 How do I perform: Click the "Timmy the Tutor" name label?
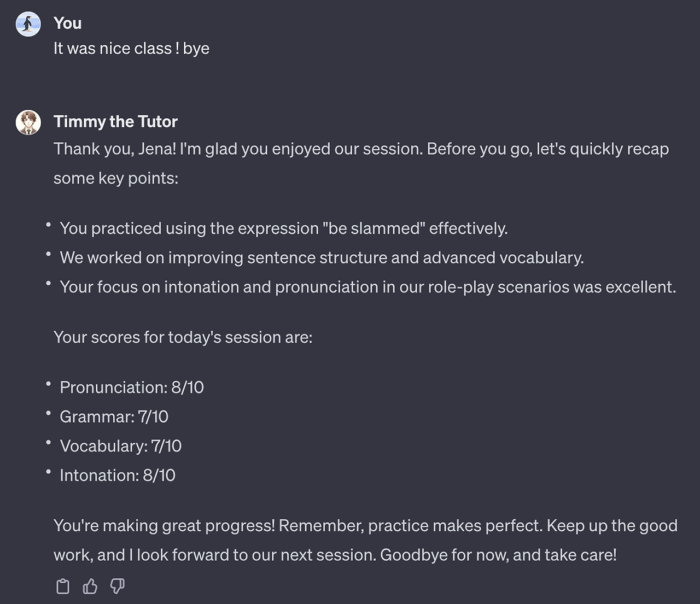point(115,121)
